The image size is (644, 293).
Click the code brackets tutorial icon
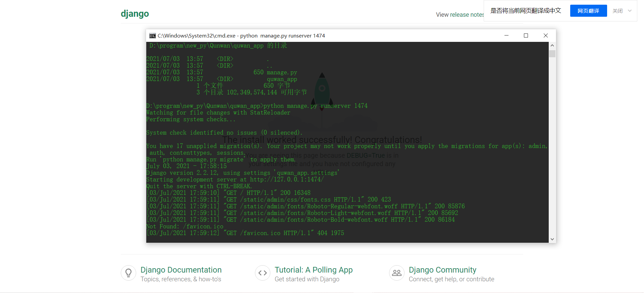pyautogui.click(x=263, y=273)
